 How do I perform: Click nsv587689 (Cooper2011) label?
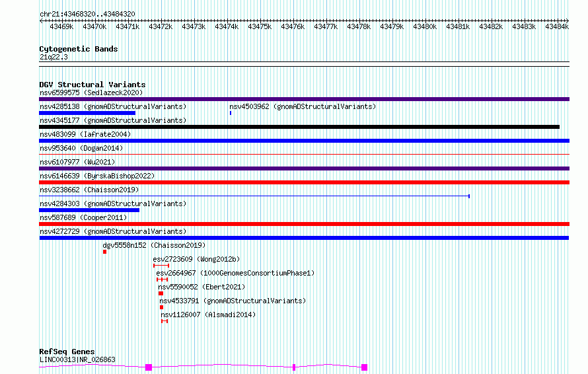83,217
